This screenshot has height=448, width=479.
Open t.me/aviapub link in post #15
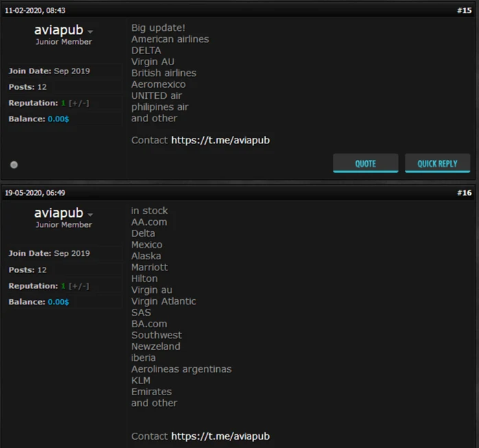(220, 140)
